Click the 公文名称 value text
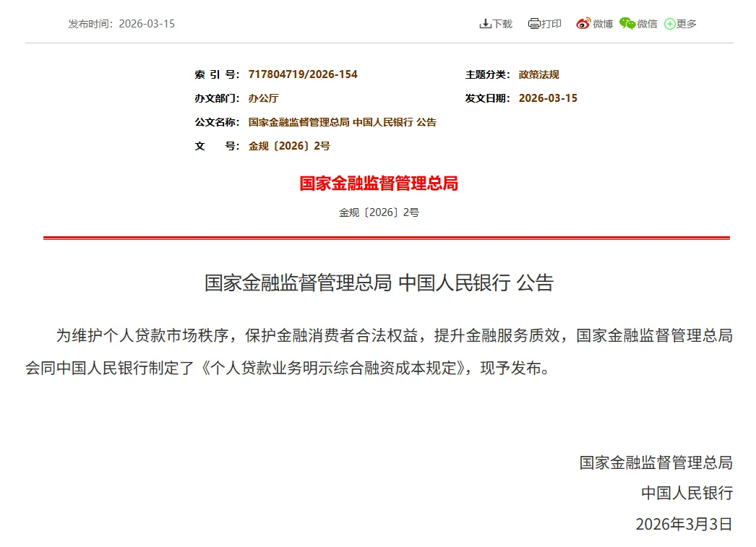The image size is (756, 547). click(x=343, y=122)
